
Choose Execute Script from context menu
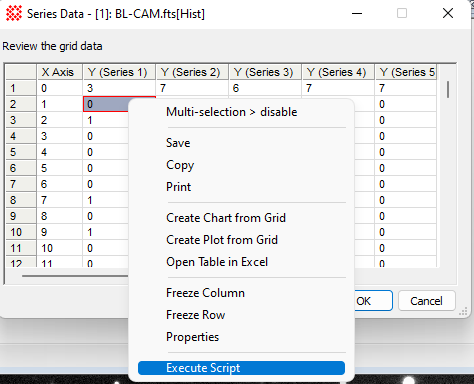point(241,368)
